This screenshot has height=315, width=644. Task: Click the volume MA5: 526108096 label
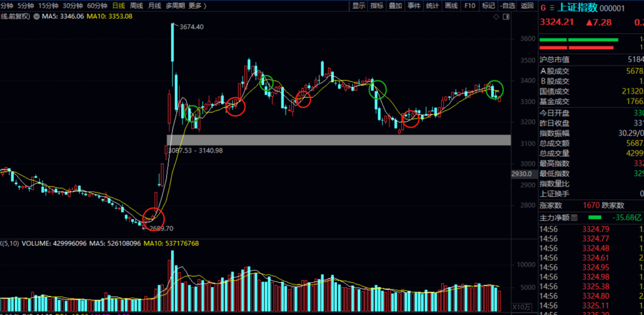point(115,244)
